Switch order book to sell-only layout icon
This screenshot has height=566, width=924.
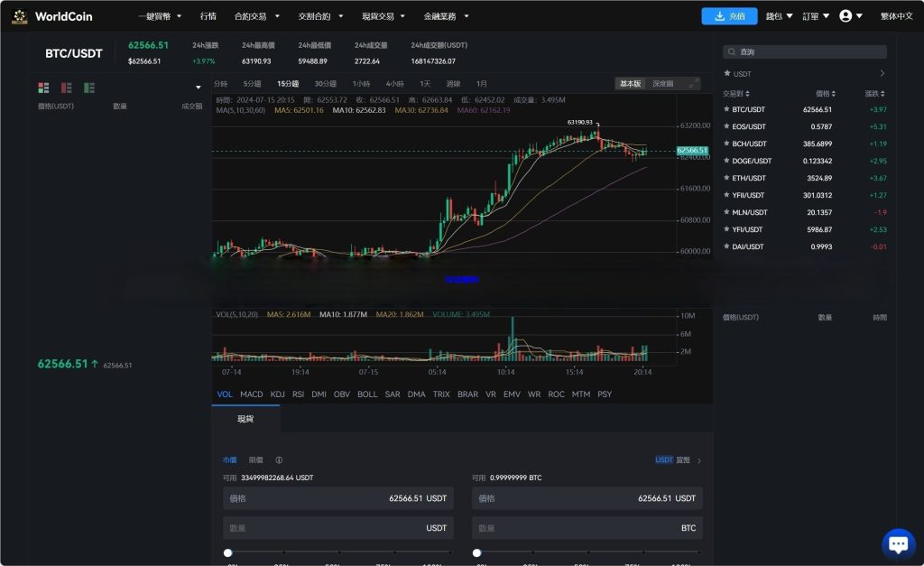coord(64,88)
